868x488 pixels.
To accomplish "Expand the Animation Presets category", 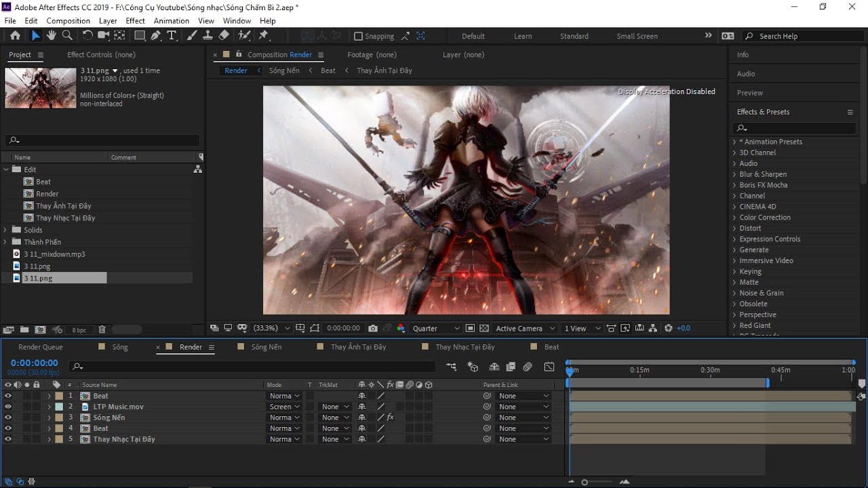I will pyautogui.click(x=734, y=142).
